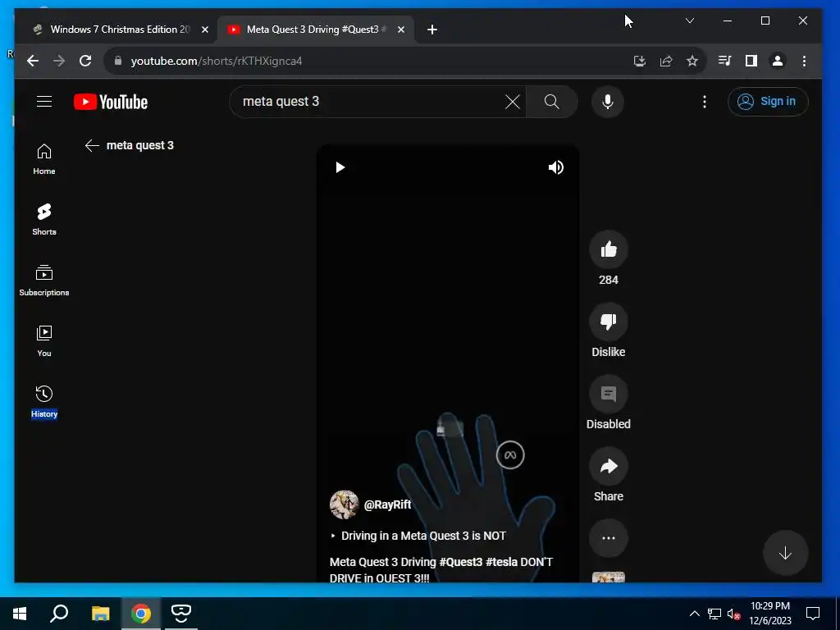Open @RayRift channel name

(388, 504)
